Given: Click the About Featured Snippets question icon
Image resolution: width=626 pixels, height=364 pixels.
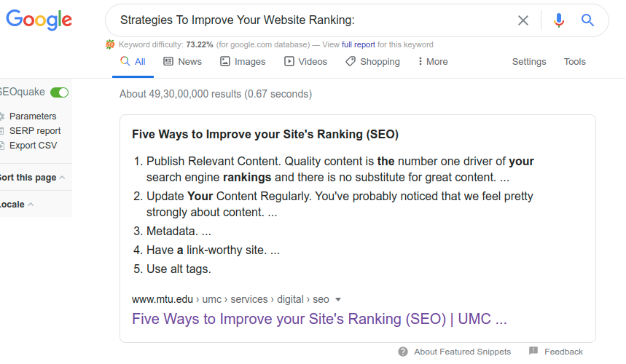Looking at the screenshot, I should pos(403,352).
